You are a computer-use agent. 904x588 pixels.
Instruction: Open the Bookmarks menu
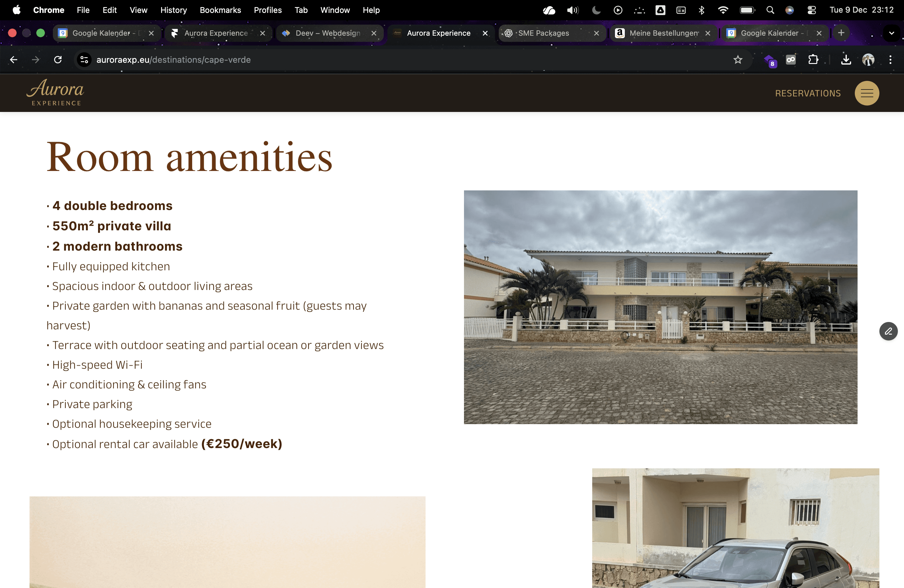pos(220,10)
